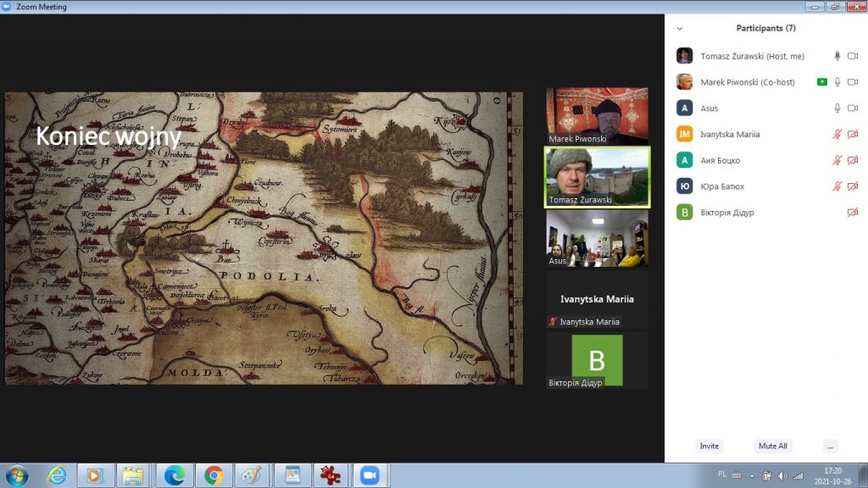Click Asus's camera icon in participants list
868x488 pixels.
click(853, 108)
